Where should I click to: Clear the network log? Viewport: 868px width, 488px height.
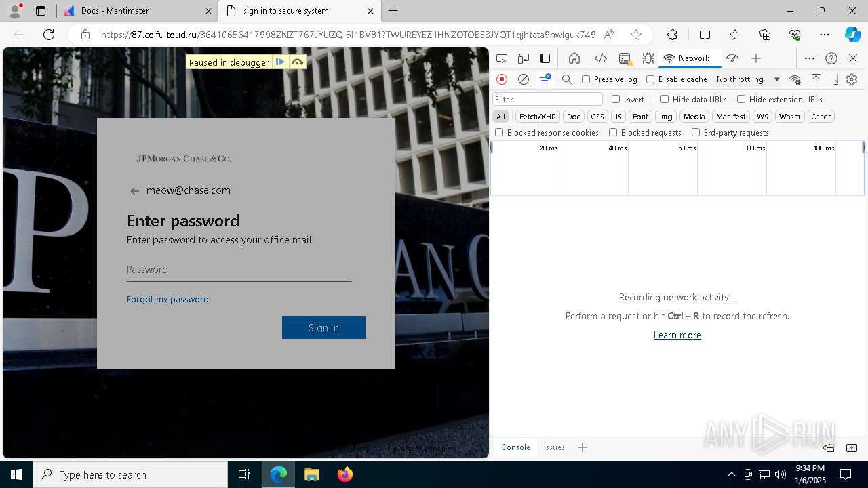[524, 79]
